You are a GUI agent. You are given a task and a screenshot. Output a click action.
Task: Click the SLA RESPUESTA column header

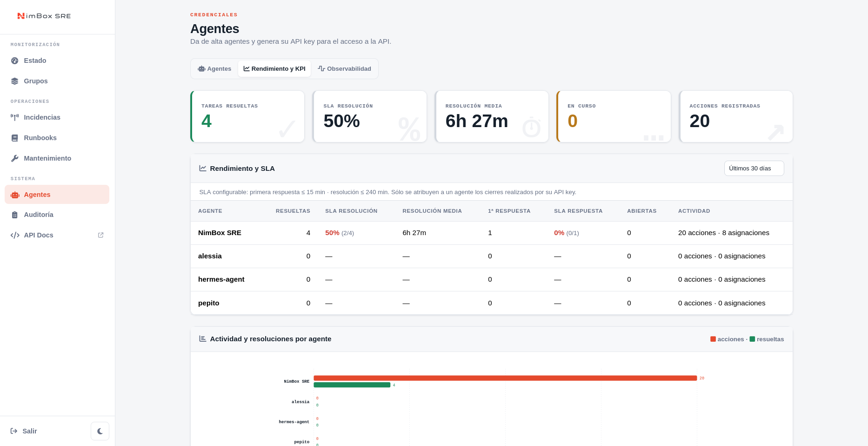click(x=578, y=211)
